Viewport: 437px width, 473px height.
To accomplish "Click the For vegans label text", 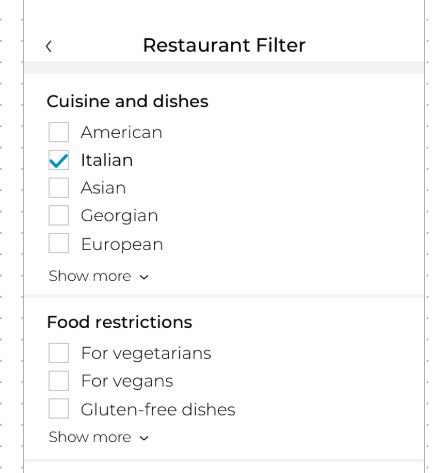I will click(127, 381).
